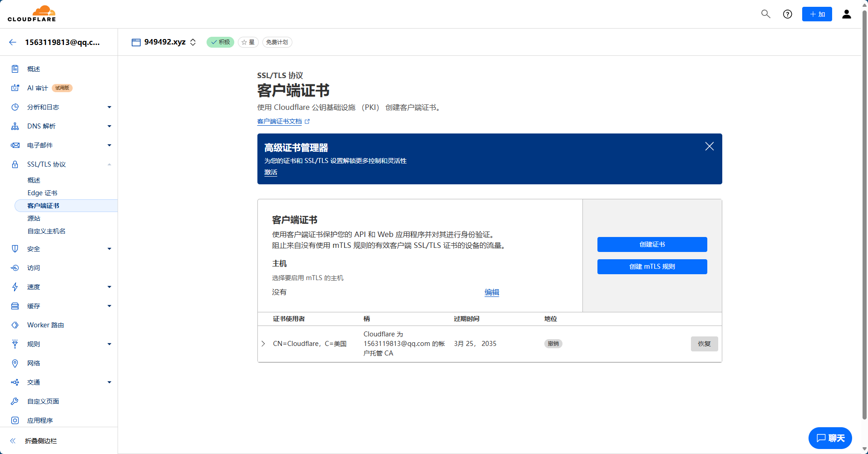Image resolution: width=868 pixels, height=454 pixels.
Task: Click the 证书使用者 column header
Action: (289, 319)
